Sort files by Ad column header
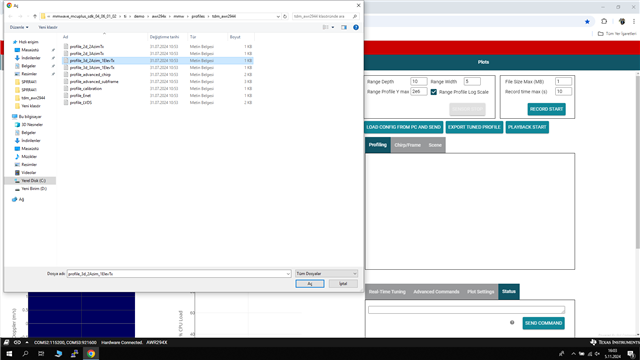Viewport: 640px width, 360px height. [104, 37]
